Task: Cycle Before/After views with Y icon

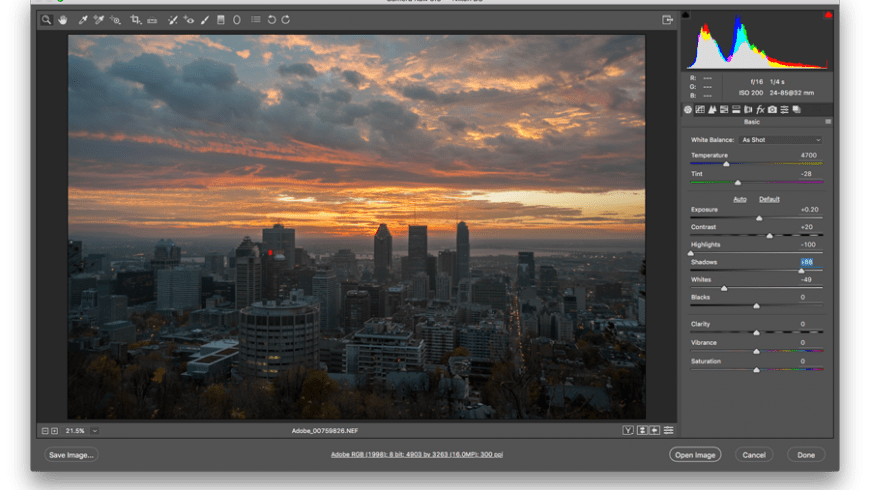Action: [628, 431]
